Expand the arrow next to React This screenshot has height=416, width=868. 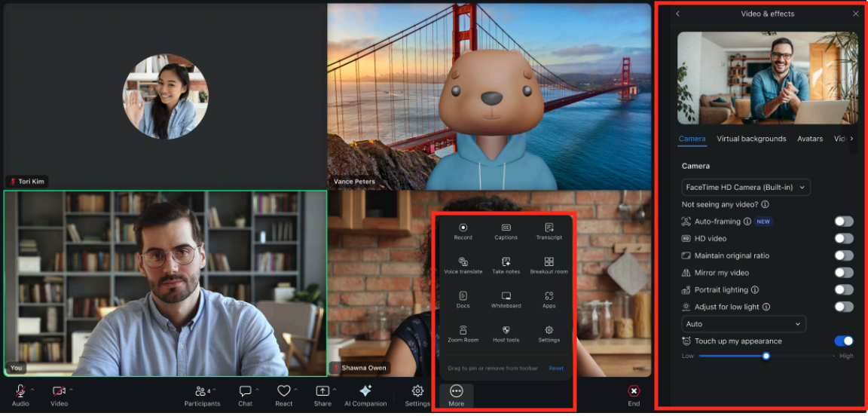tap(296, 390)
